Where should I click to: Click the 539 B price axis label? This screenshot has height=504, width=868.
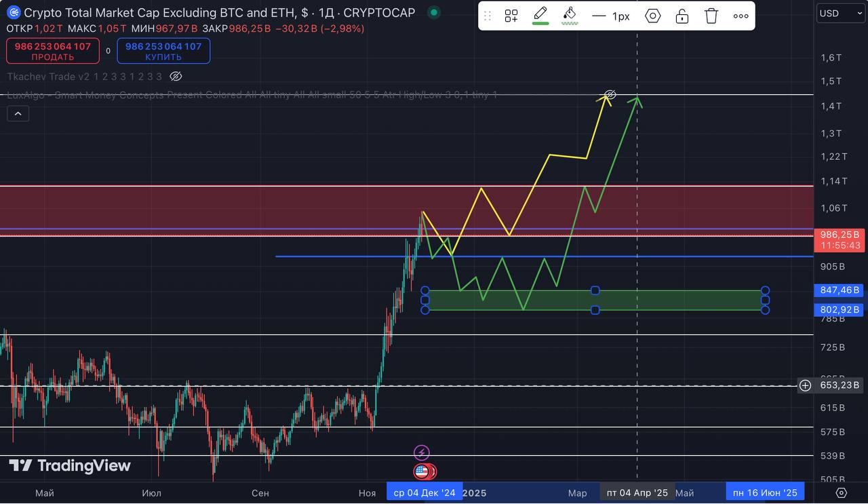(x=832, y=456)
